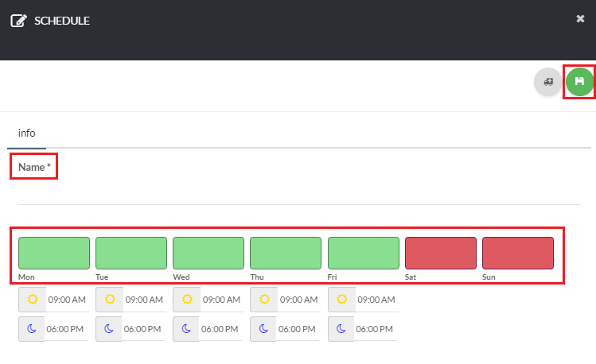Toggle the Monday day block
Image resolution: width=596 pixels, height=364 pixels.
coord(54,253)
